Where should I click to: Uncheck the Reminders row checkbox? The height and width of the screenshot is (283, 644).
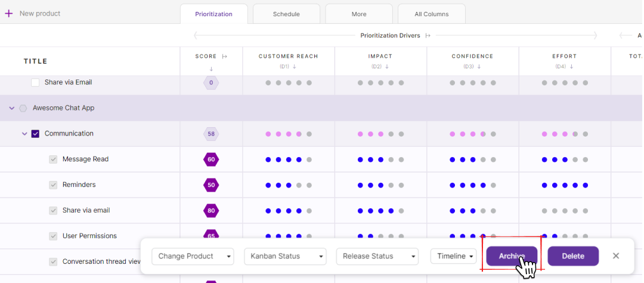pos(53,185)
